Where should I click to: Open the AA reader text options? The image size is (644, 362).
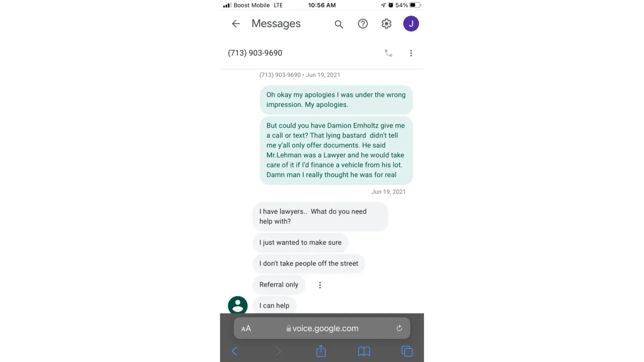point(246,329)
